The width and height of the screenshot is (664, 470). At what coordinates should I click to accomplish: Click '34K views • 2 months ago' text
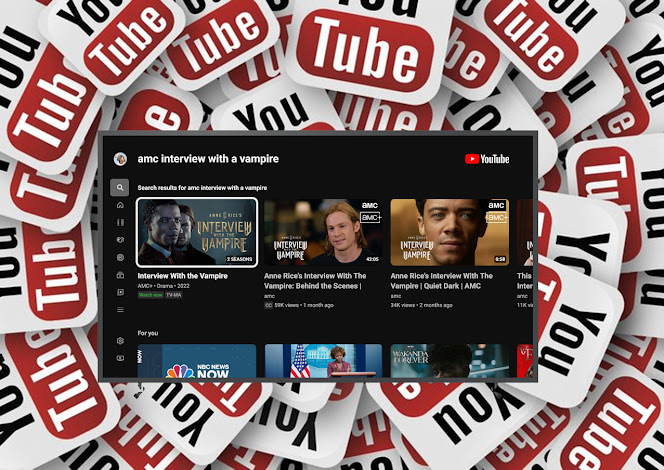[421, 305]
